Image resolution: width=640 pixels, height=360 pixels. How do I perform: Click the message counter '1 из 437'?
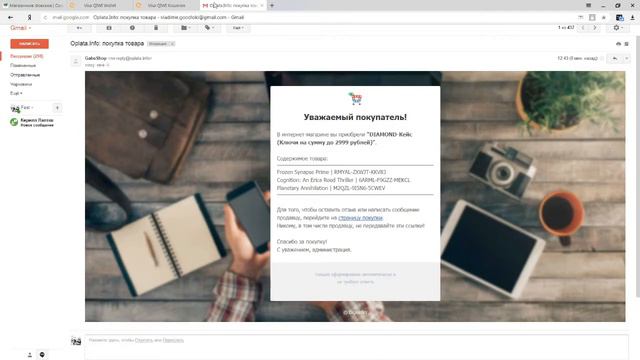coord(566,28)
